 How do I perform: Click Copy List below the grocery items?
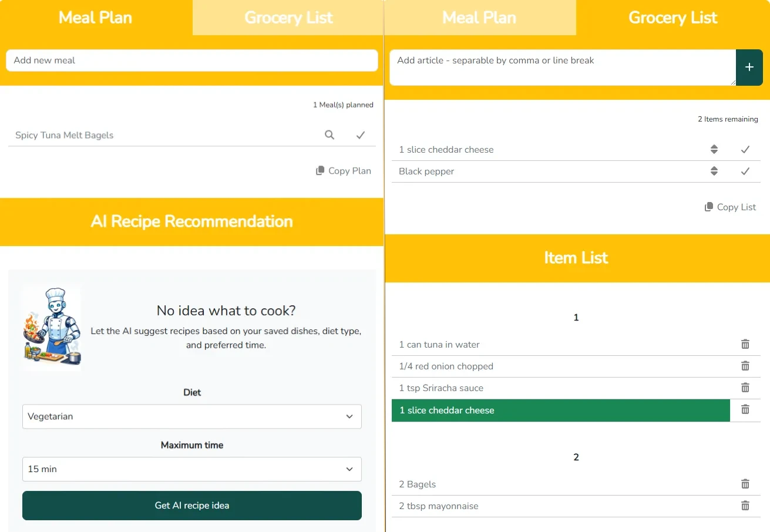pos(730,207)
